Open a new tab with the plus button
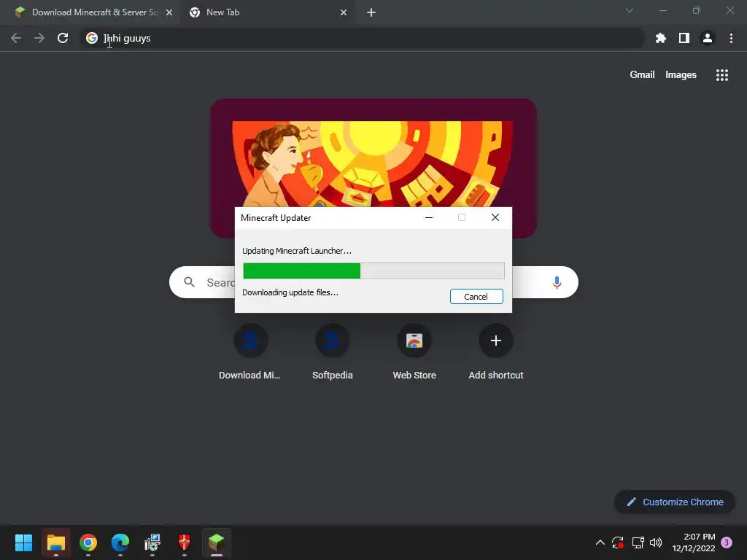This screenshot has height=560, width=747. pos(371,12)
